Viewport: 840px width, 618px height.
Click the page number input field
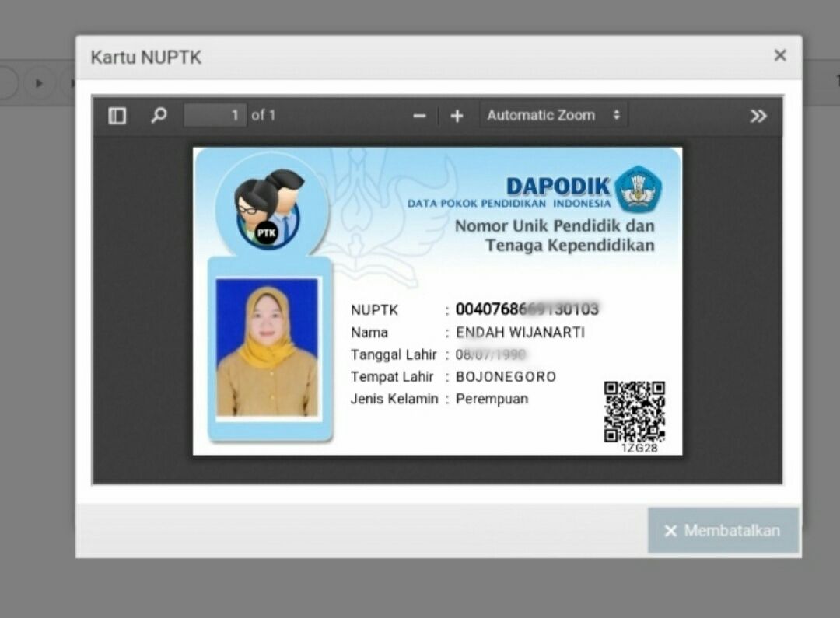pyautogui.click(x=215, y=115)
